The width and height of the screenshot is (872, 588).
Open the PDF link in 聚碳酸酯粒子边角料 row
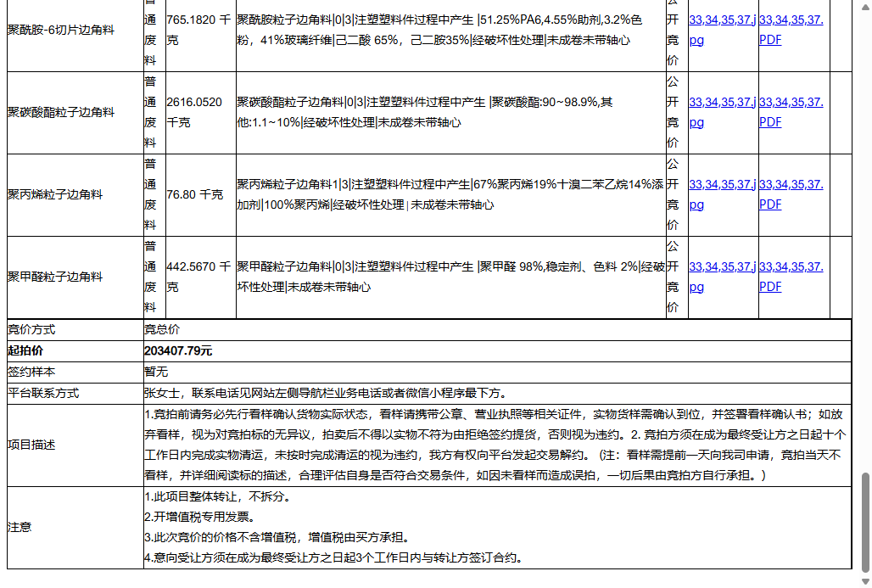coord(791,112)
